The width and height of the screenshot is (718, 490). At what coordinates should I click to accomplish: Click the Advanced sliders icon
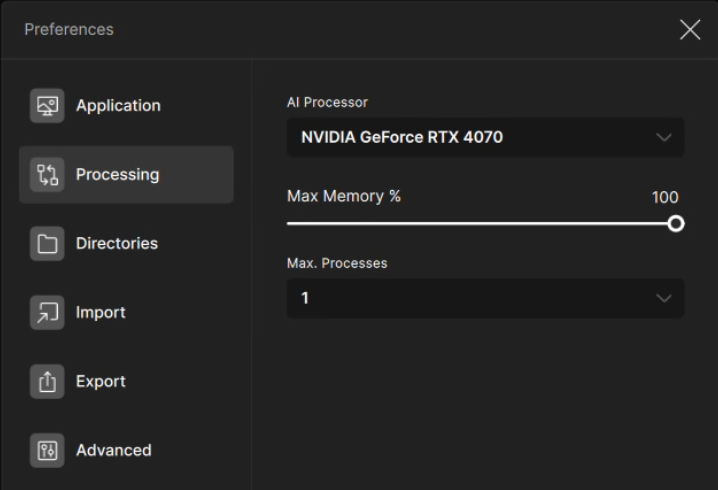[x=47, y=451]
